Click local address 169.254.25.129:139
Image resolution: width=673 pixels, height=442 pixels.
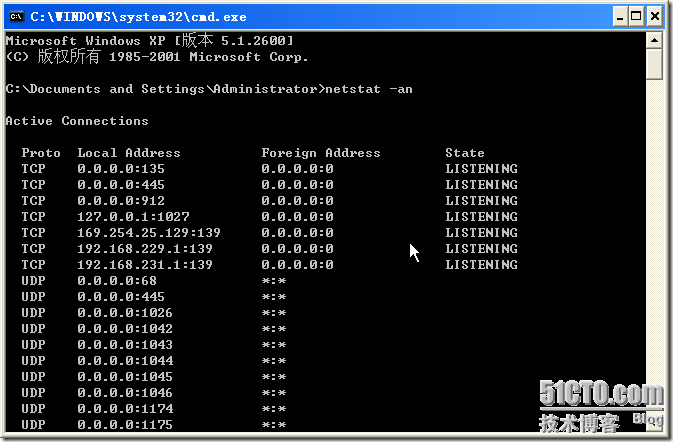click(149, 233)
